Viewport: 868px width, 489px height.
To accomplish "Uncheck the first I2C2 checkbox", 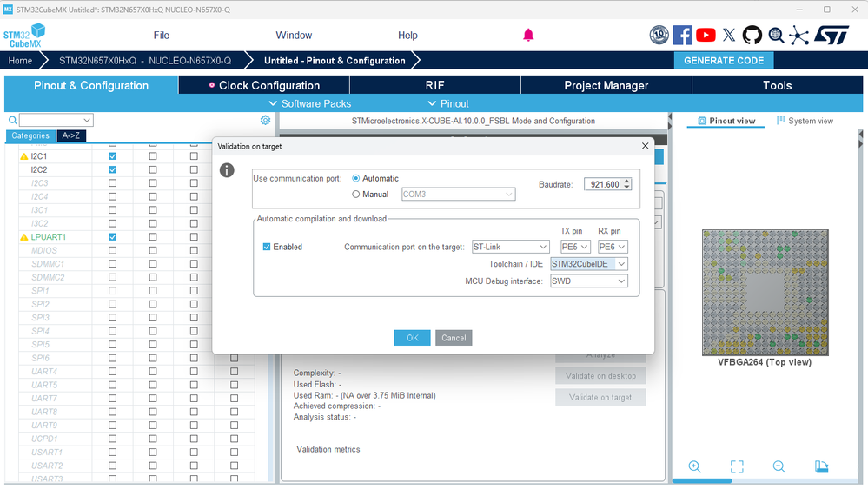I will [112, 170].
